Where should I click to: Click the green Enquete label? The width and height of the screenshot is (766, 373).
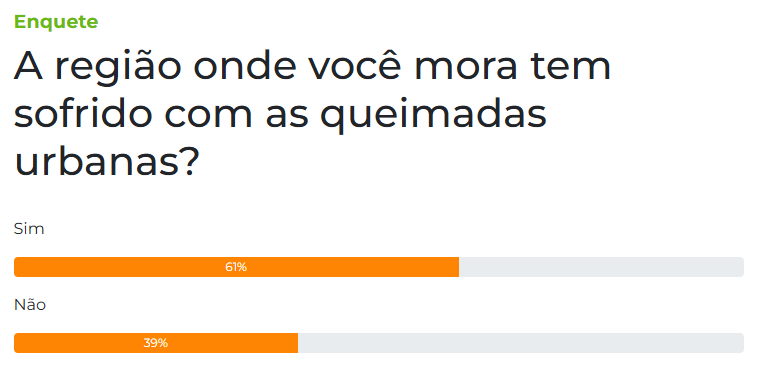coord(56,22)
